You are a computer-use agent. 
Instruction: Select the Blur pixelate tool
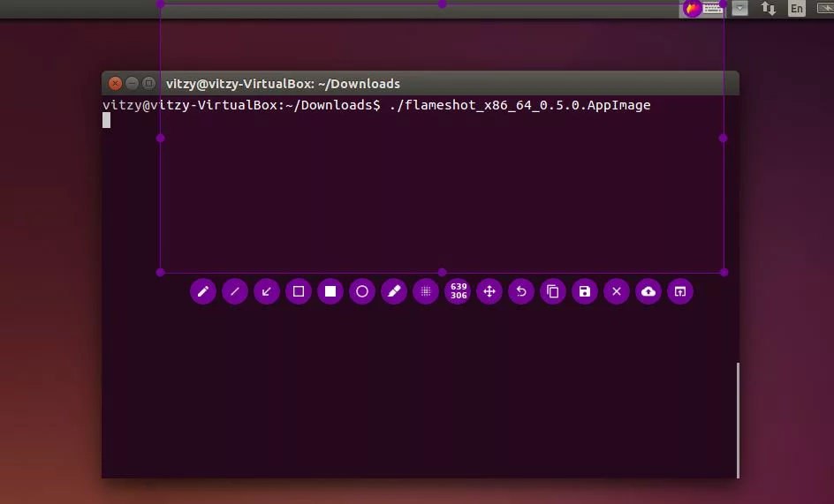click(x=426, y=291)
